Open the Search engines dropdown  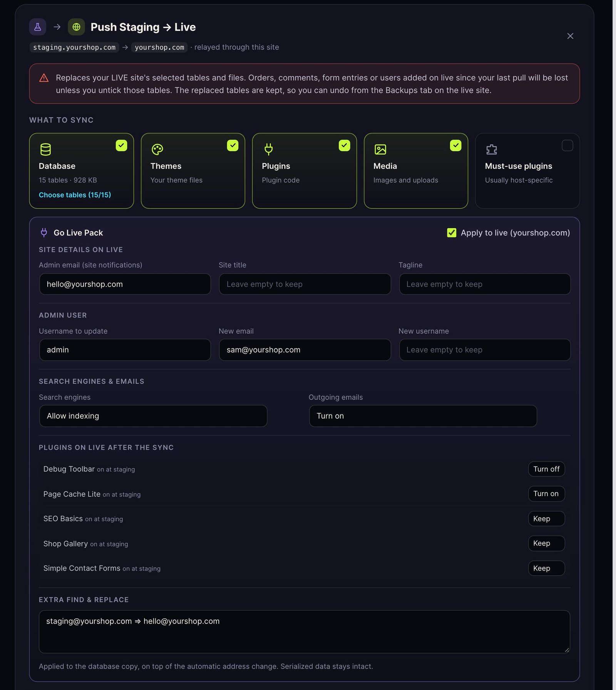pyautogui.click(x=153, y=416)
